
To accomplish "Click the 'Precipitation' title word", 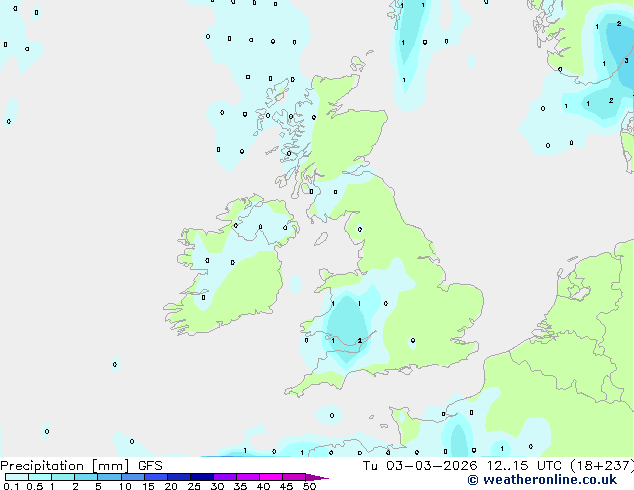I will click(x=42, y=466).
